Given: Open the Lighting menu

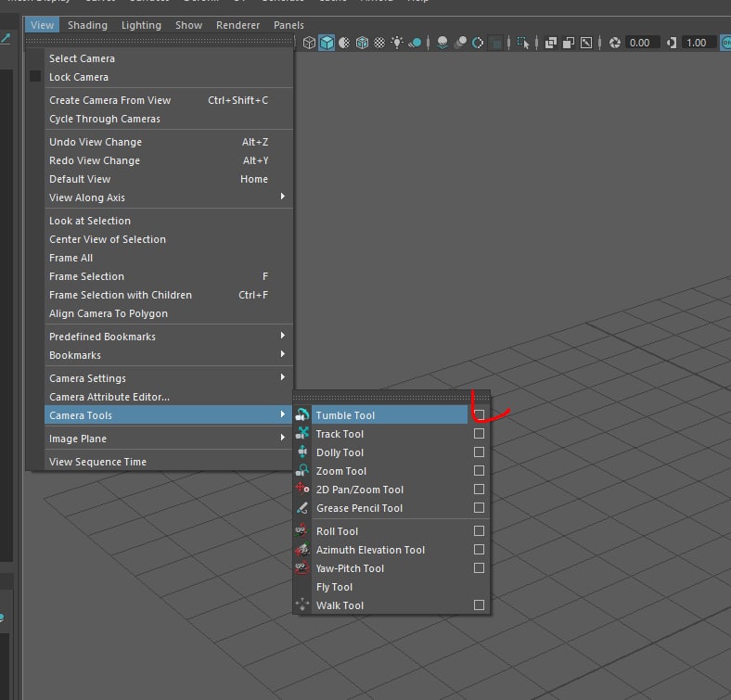Looking at the screenshot, I should point(141,25).
